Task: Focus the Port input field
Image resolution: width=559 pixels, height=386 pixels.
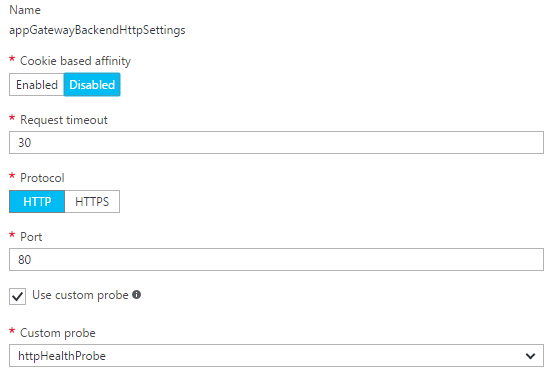Action: 276,259
